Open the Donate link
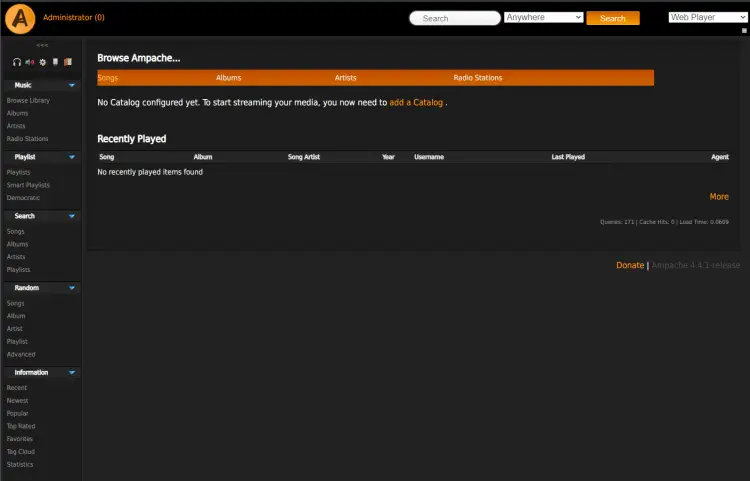 (630, 265)
